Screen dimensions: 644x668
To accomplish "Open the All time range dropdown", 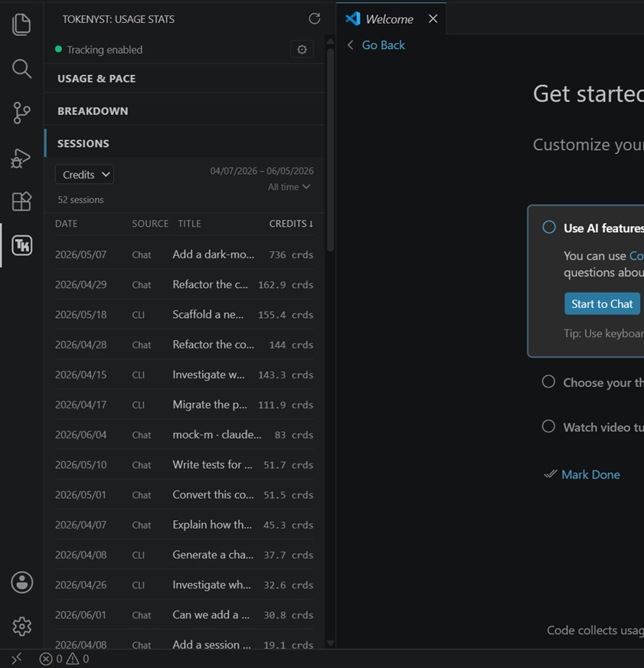I will pyautogui.click(x=289, y=187).
